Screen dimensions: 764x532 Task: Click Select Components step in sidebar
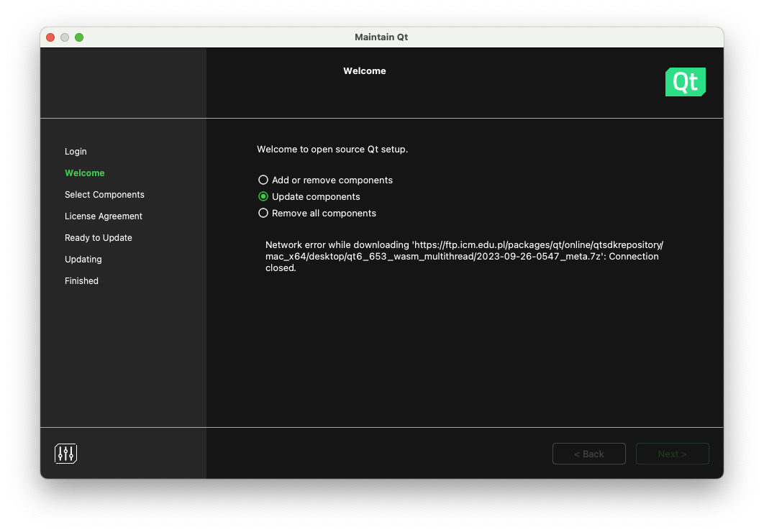[105, 195]
